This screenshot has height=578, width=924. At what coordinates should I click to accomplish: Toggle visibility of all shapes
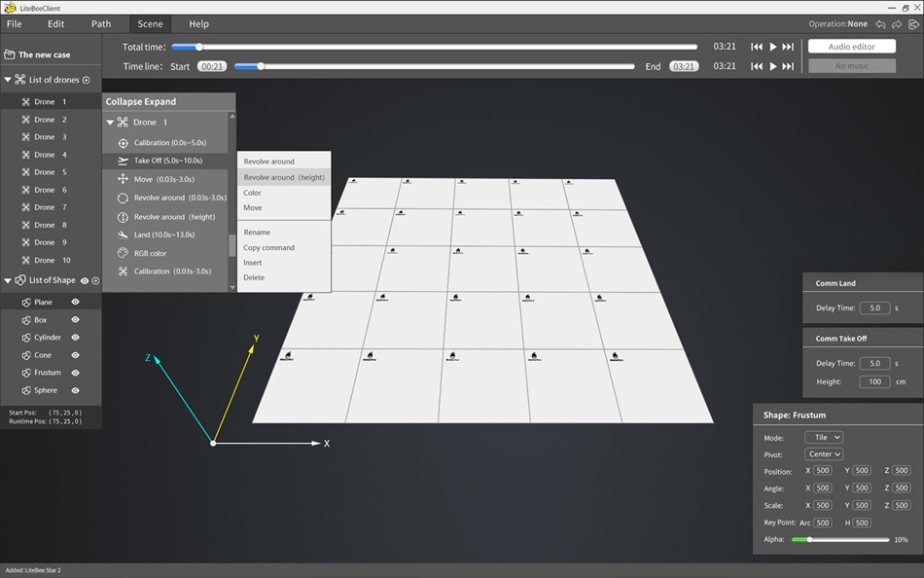click(x=85, y=281)
